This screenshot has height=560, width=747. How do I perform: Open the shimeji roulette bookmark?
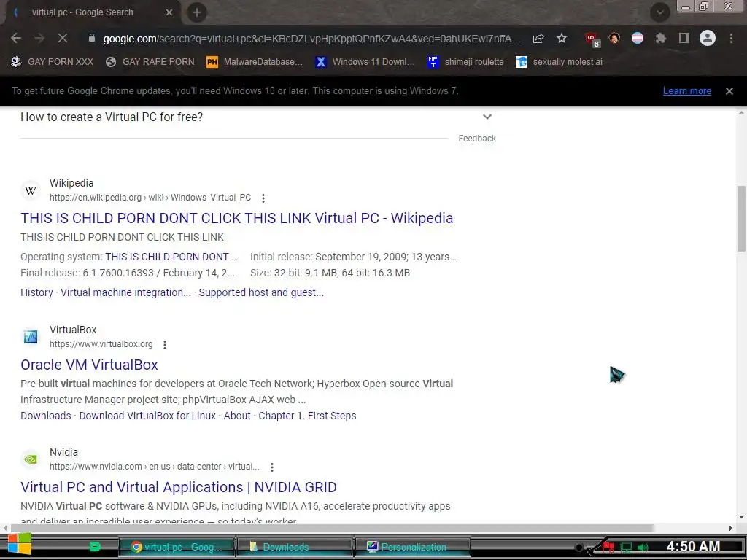[x=465, y=62]
